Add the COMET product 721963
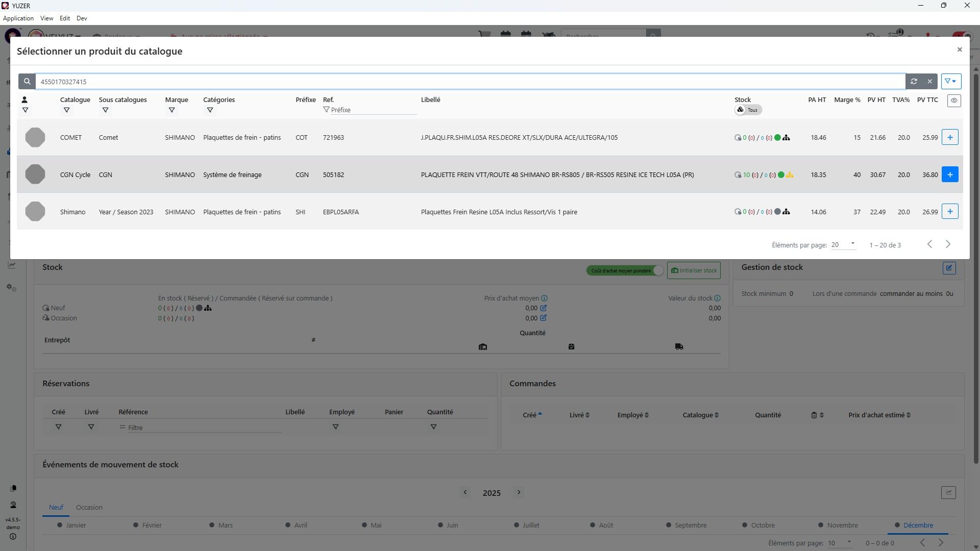980x551 pixels. (949, 137)
